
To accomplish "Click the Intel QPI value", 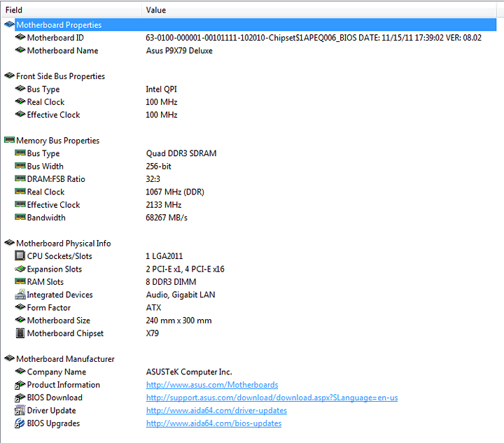I will pos(162,89).
